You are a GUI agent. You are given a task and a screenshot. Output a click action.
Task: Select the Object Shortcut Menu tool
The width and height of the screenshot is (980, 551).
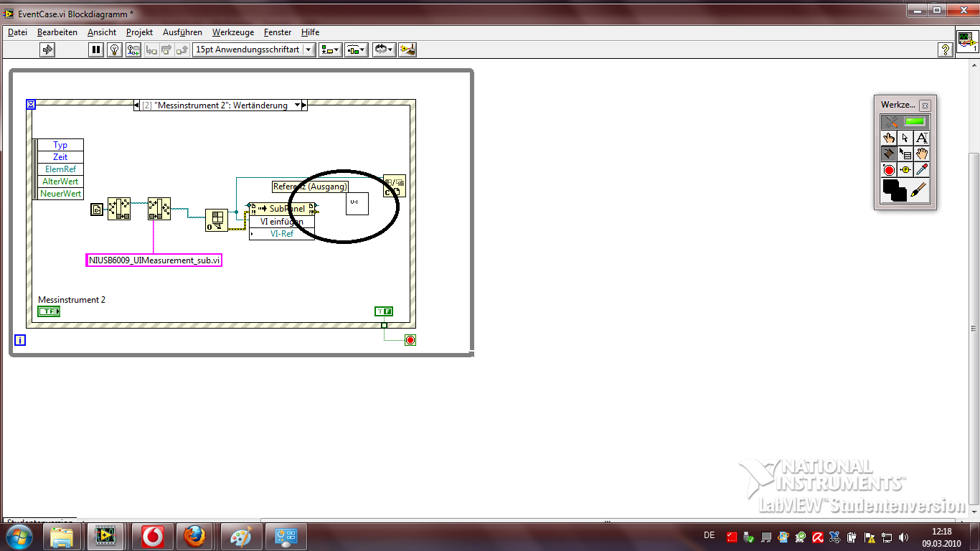coord(905,154)
